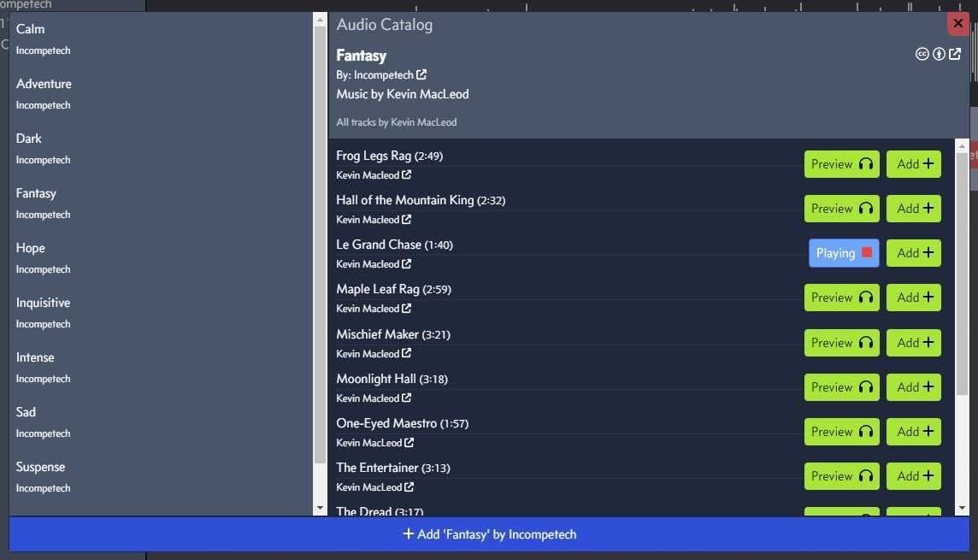This screenshot has width=978, height=560.
Task: Click track list scrollbar down arrow
Action: [962, 508]
